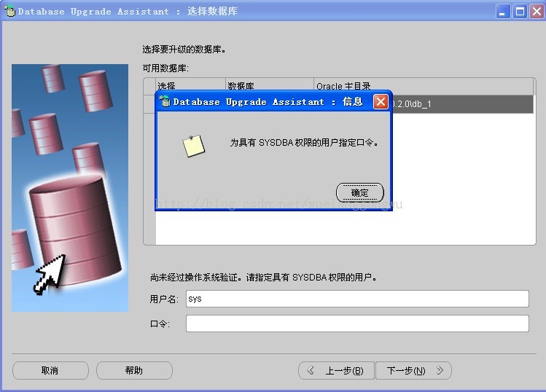Minimize the main Database Upgrade Assistant window
546x392 pixels.
pyautogui.click(x=503, y=12)
